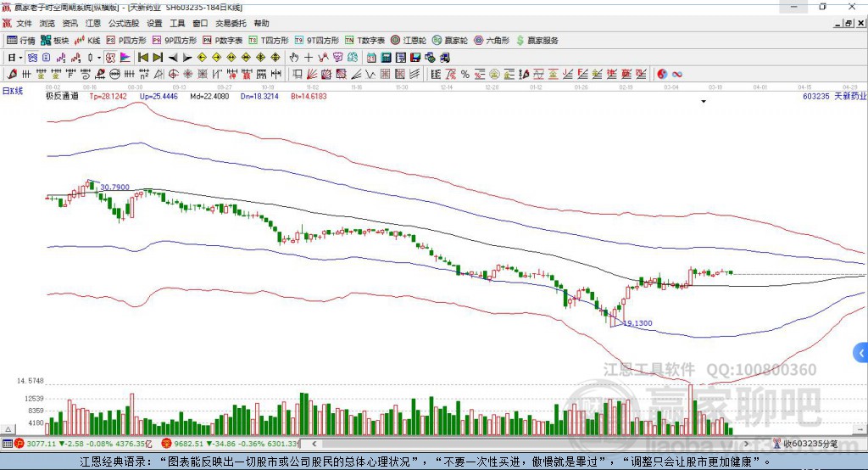The height and width of the screenshot is (470, 868).
Task: Open the 窗口 menu
Action: pos(200,23)
